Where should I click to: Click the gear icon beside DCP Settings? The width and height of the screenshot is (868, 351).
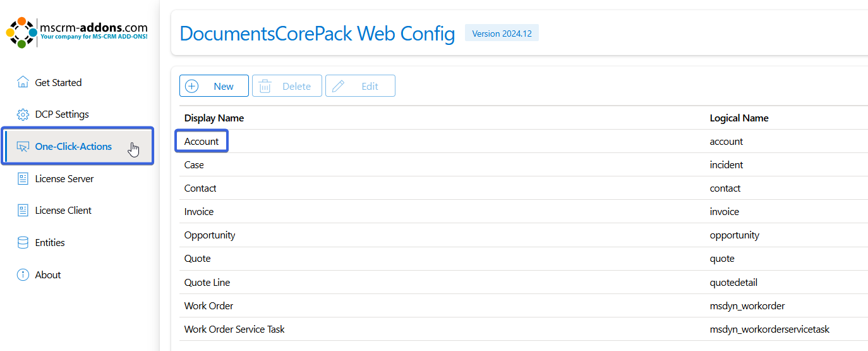click(x=23, y=114)
